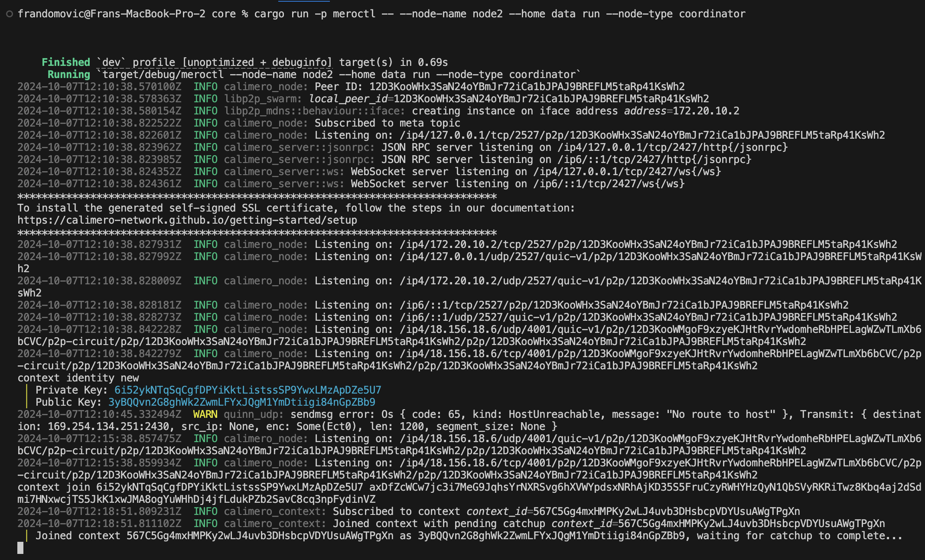Image resolution: width=925 pixels, height=560 pixels.
Task: Click WebSocket ip4 address /ip4/127.0.0.1/tcp/2427/ws
Action: 627,172
